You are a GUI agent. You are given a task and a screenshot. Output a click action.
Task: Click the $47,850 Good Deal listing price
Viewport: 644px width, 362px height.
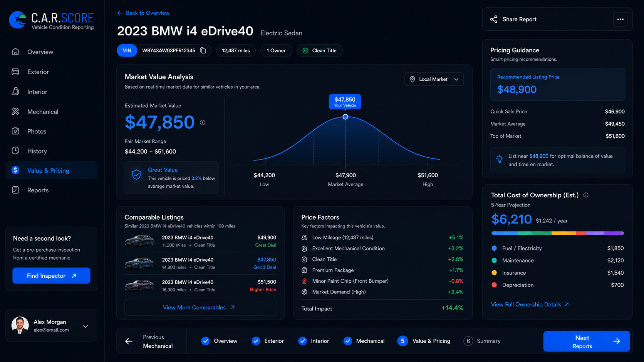[x=267, y=260]
